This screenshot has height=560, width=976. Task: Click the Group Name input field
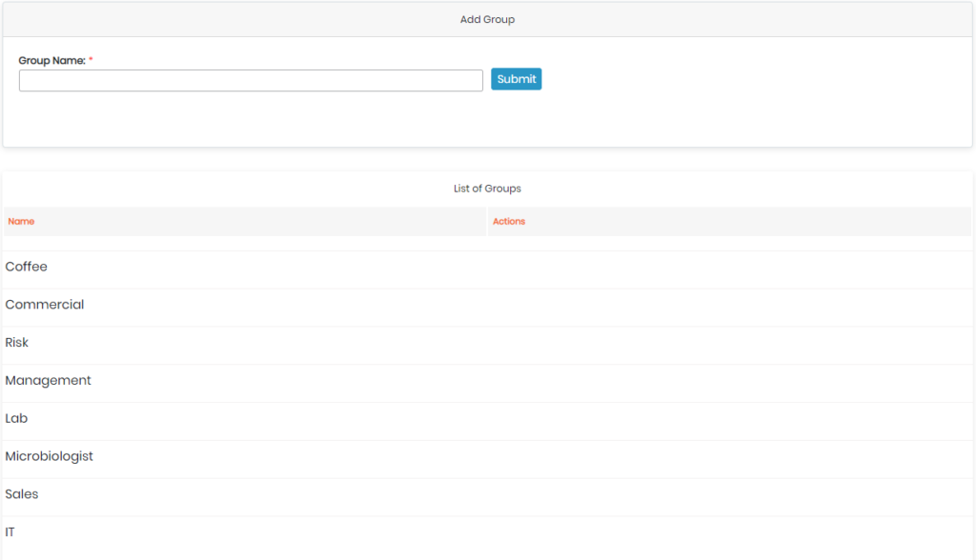[251, 80]
